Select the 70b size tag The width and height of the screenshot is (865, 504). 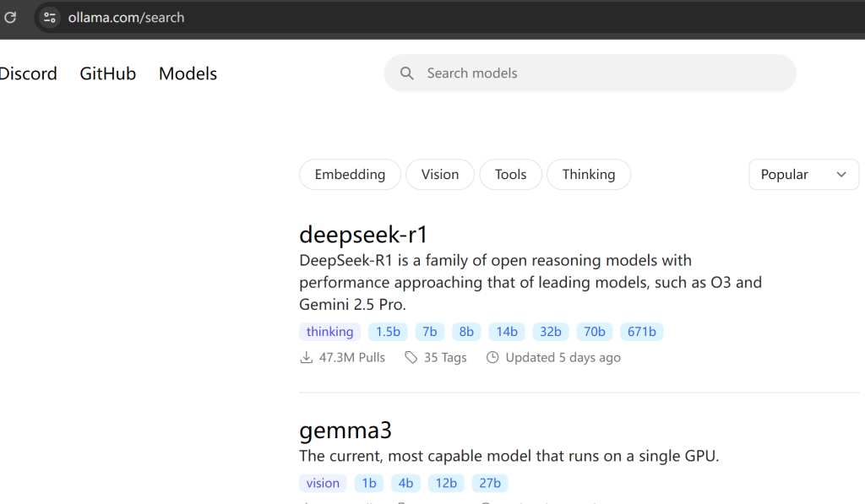click(594, 332)
